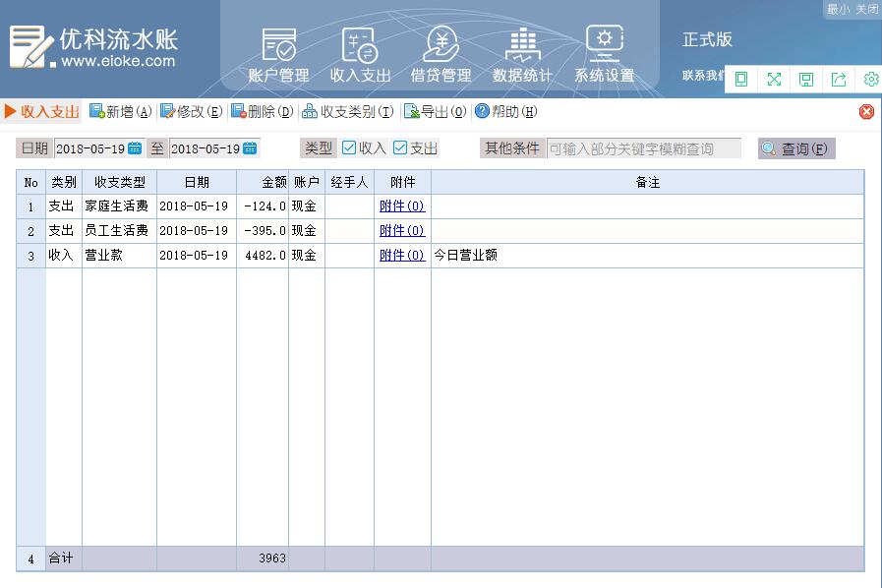
Task: Toggle the 收入 checkbox
Action: pyautogui.click(x=349, y=148)
